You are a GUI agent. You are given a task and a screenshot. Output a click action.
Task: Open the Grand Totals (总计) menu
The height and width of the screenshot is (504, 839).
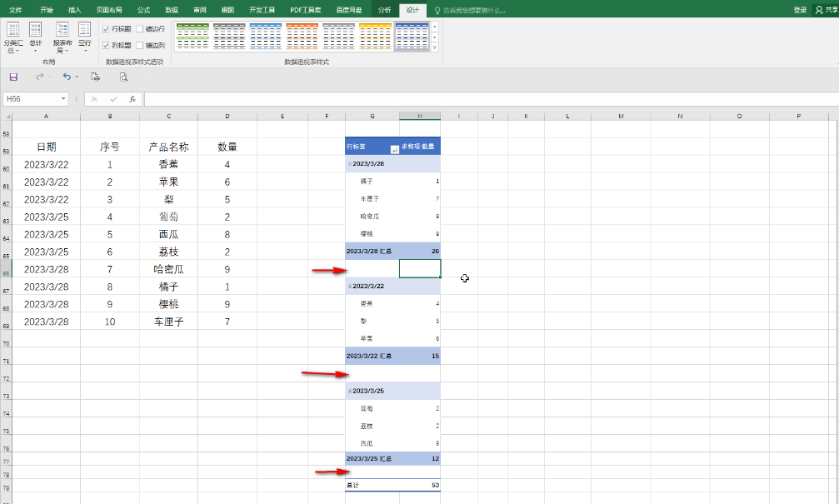tap(35, 38)
